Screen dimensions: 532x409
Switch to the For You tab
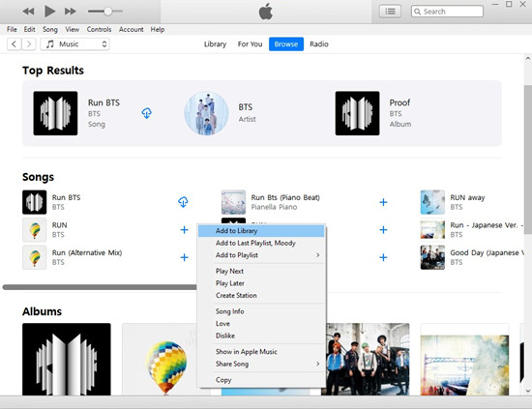pos(250,44)
